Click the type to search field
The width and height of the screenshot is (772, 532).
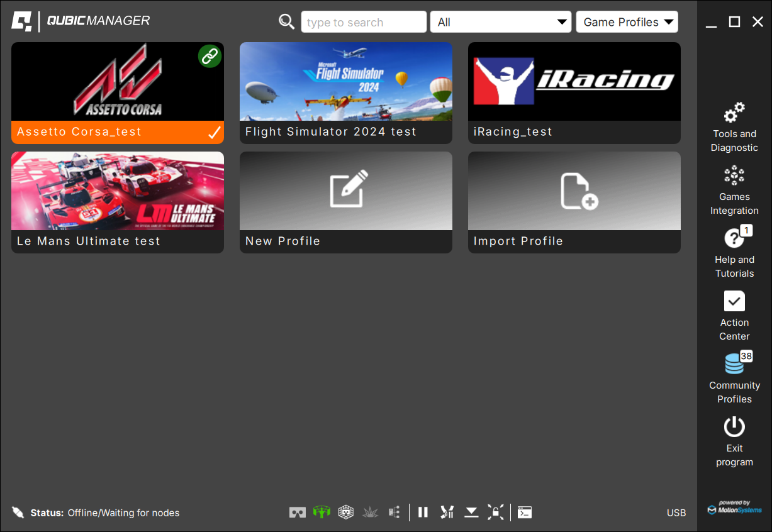click(363, 22)
